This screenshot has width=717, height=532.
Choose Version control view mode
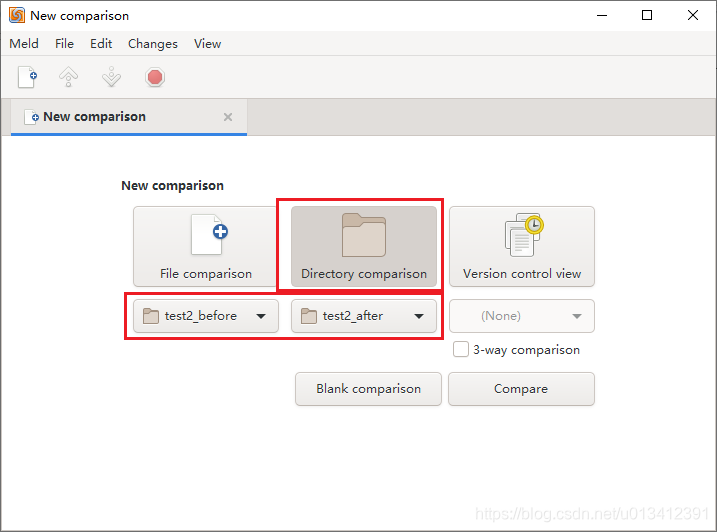tap(522, 247)
